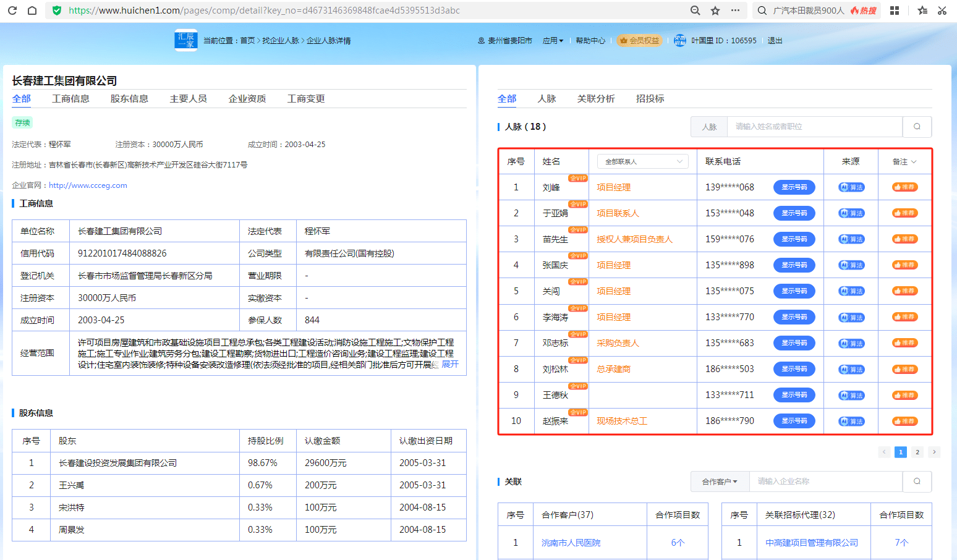Search companies with the 关联 magnifier button
Viewport: 957px width, 560px height.
[x=917, y=482]
